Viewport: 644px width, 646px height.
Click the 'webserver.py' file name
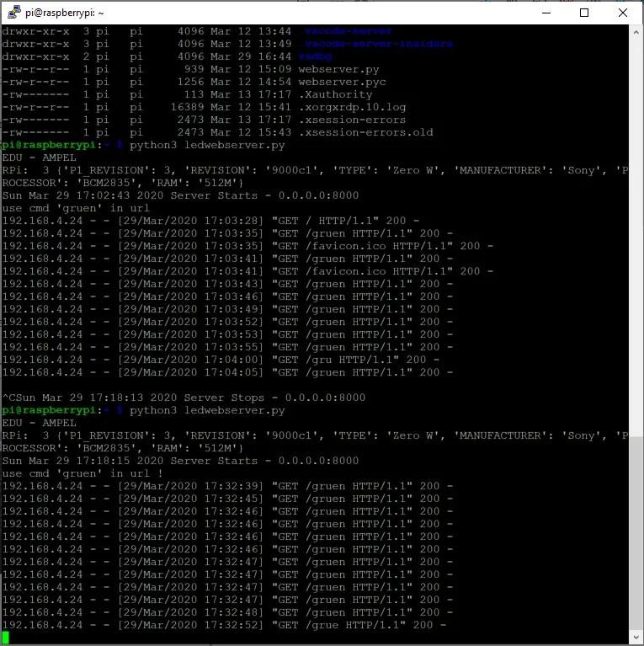tap(338, 69)
